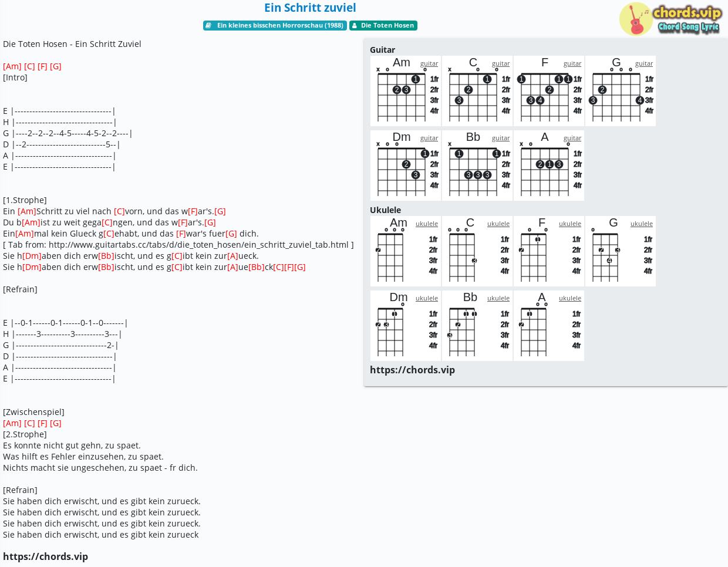
Task: Click the guitar link beside chord G
Action: (x=644, y=63)
